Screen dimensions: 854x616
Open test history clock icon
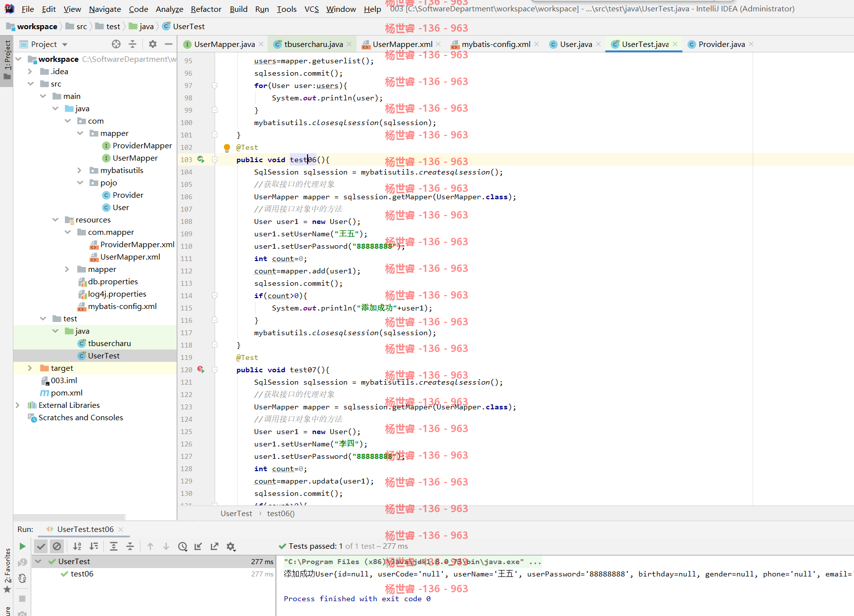click(x=182, y=546)
